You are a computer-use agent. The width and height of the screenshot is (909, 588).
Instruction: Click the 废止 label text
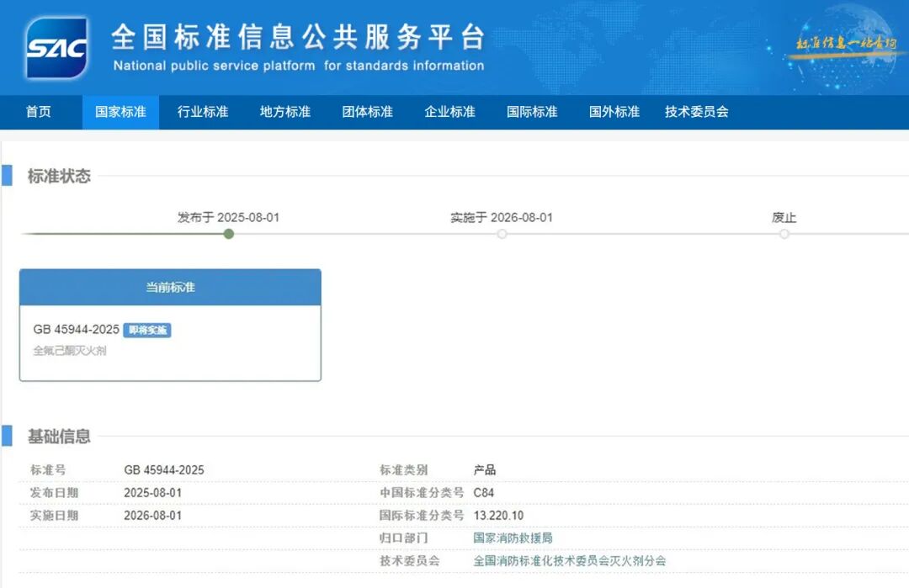[x=784, y=218]
